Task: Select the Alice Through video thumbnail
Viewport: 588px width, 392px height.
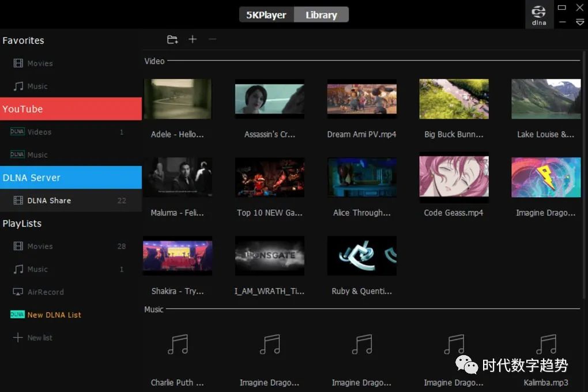Action: [x=362, y=177]
